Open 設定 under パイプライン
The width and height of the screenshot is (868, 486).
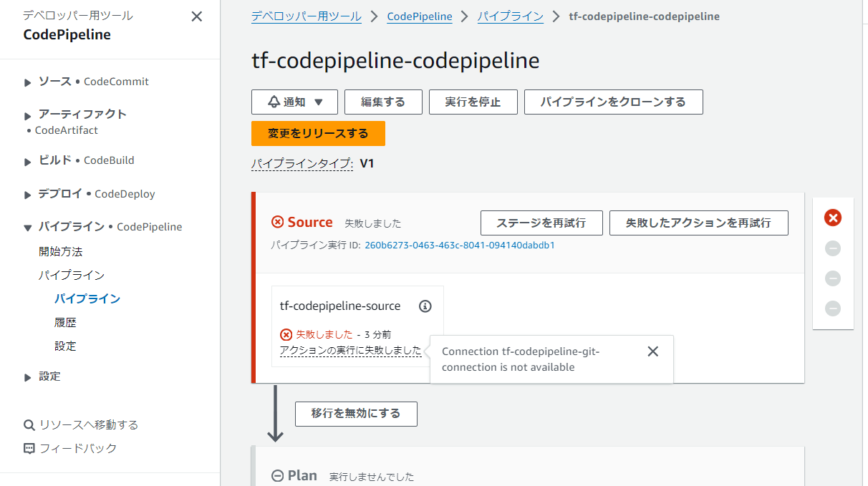(65, 346)
